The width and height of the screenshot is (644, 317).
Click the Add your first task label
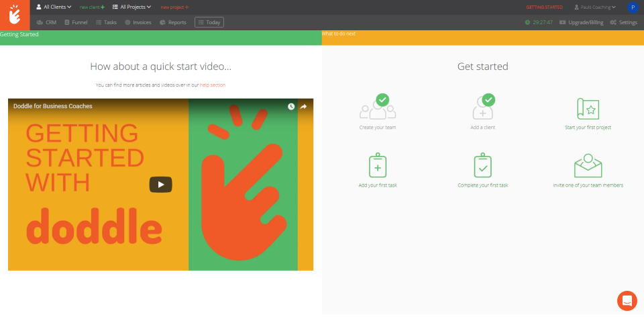coord(378,185)
